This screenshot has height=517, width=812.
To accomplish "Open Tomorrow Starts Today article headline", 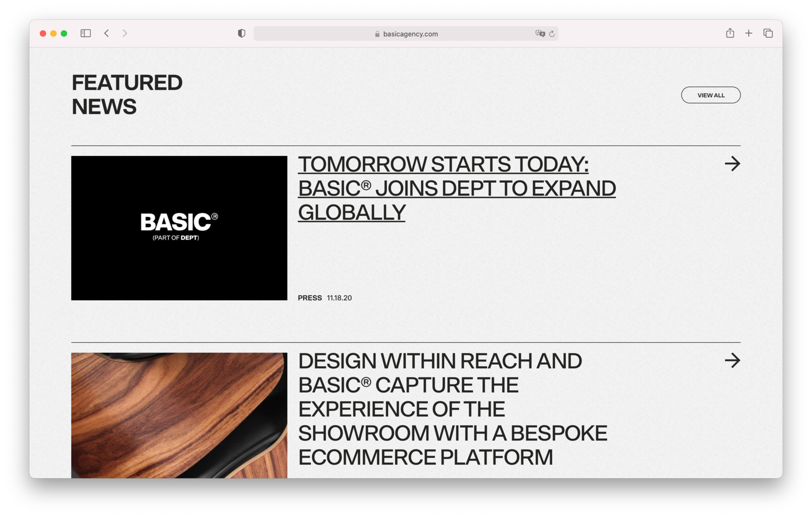I will (x=457, y=188).
